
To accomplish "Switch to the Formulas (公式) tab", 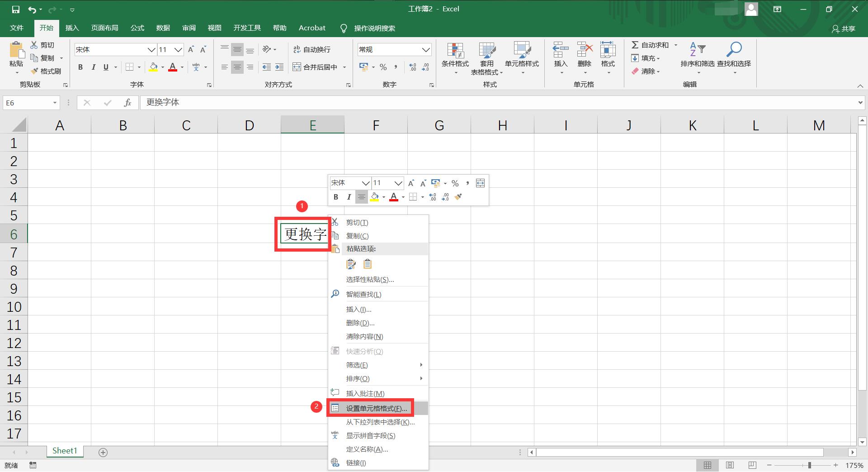I will (x=137, y=28).
